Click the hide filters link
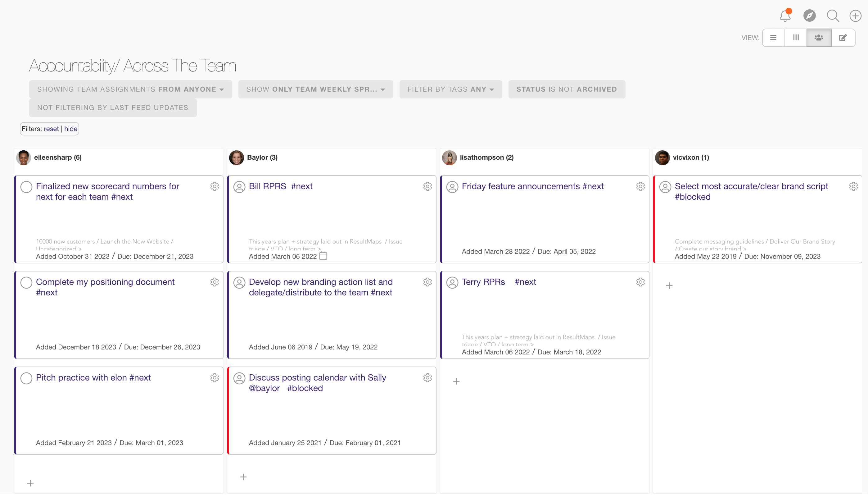Image resolution: width=868 pixels, height=497 pixels. pos(70,129)
